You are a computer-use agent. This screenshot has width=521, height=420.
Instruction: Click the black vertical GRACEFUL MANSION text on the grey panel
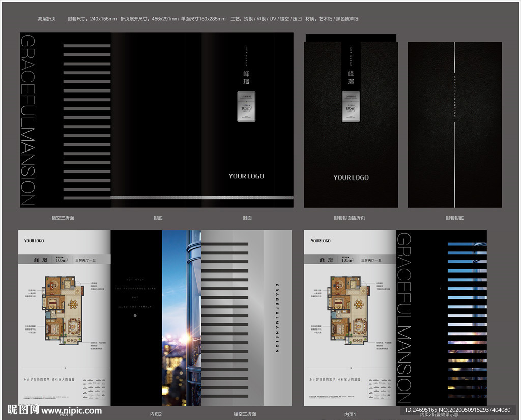click(x=277, y=318)
